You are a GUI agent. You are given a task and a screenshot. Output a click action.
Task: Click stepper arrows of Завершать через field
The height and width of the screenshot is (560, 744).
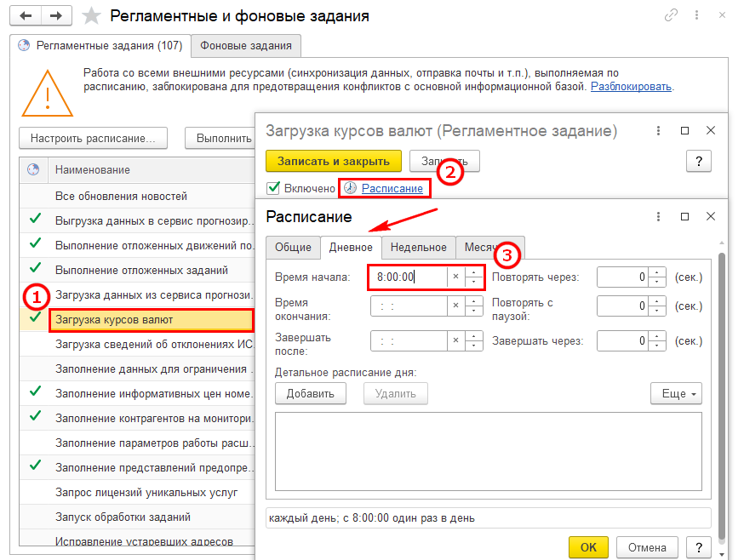tap(657, 340)
